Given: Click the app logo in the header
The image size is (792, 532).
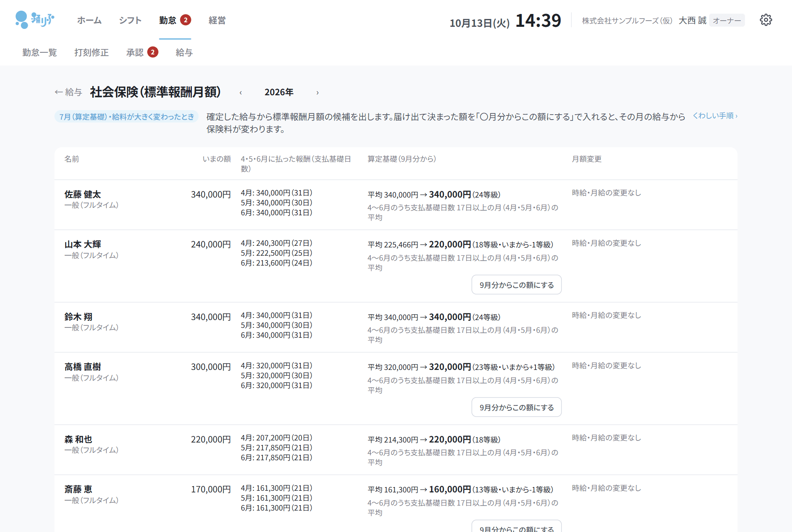Looking at the screenshot, I should (35, 20).
